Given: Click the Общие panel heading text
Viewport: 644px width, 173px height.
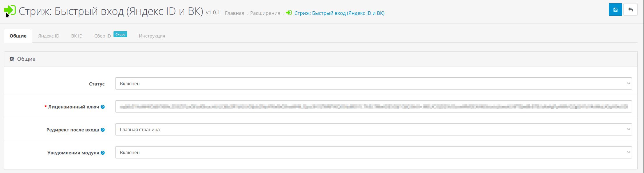Looking at the screenshot, I should 26,59.
